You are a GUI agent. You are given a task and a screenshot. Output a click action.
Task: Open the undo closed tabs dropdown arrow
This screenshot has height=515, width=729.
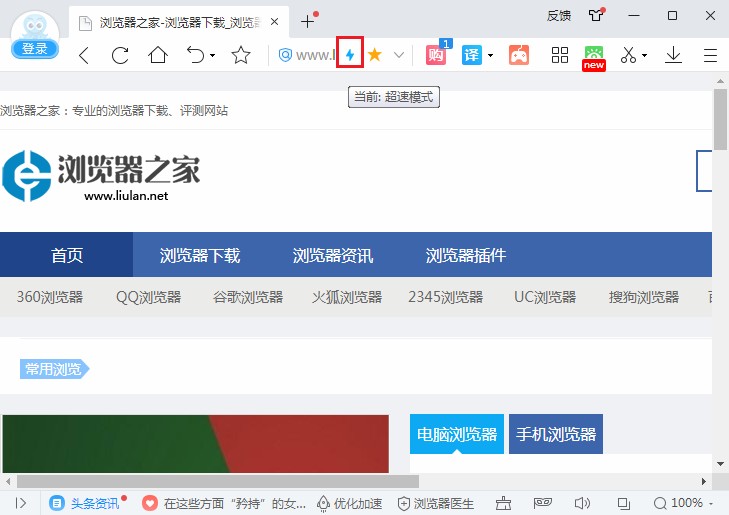[212, 55]
